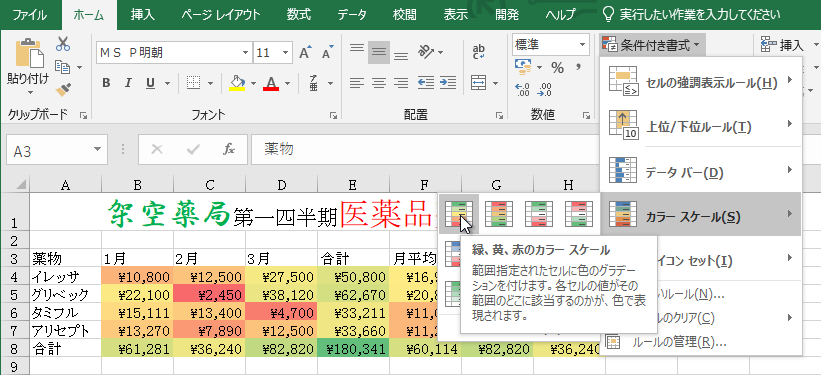Apply accounting number format icon
821x375 pixels.
(x=523, y=67)
